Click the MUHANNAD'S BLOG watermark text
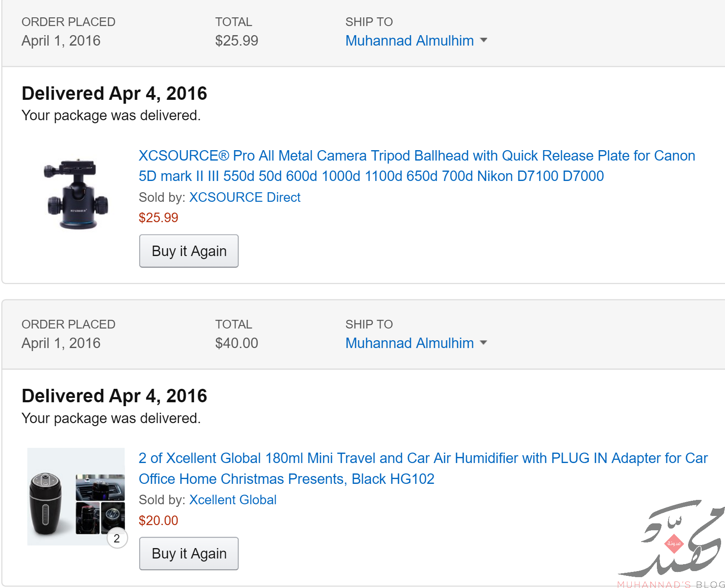Screen dimensions: 725x588 [x=671, y=584]
